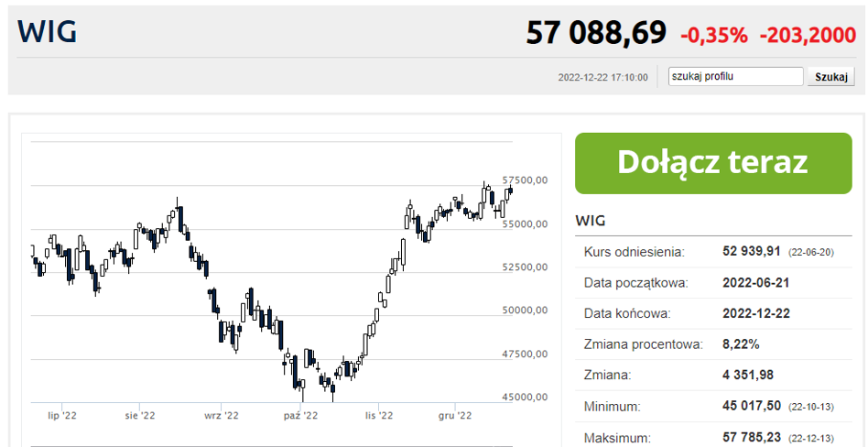The image size is (868, 447).
Task: Click the gru '22 axis label
Action: click(455, 415)
